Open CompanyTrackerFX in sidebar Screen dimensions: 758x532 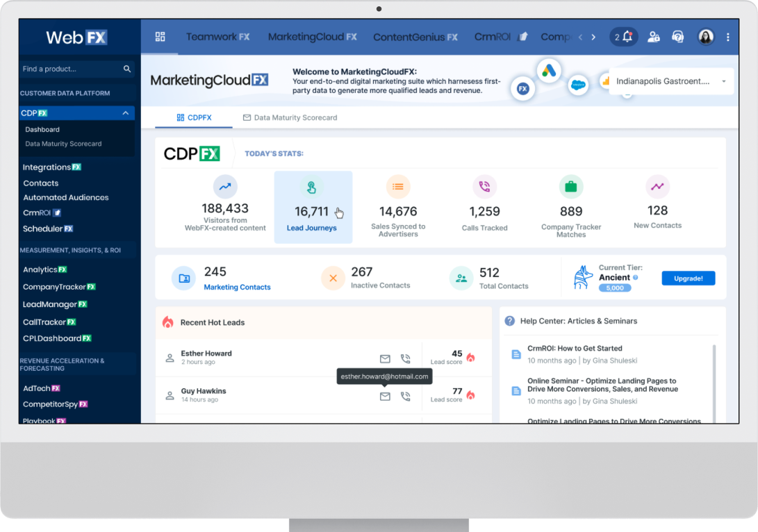pyautogui.click(x=59, y=287)
